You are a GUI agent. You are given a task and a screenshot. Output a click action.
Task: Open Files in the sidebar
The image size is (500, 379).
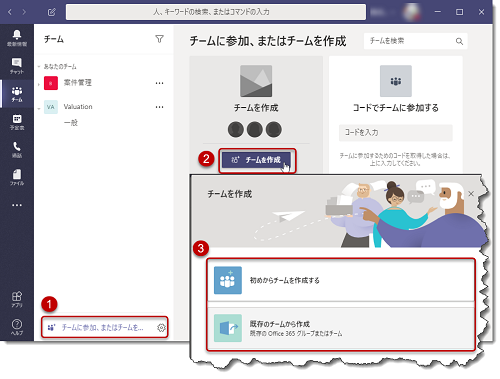(x=17, y=177)
